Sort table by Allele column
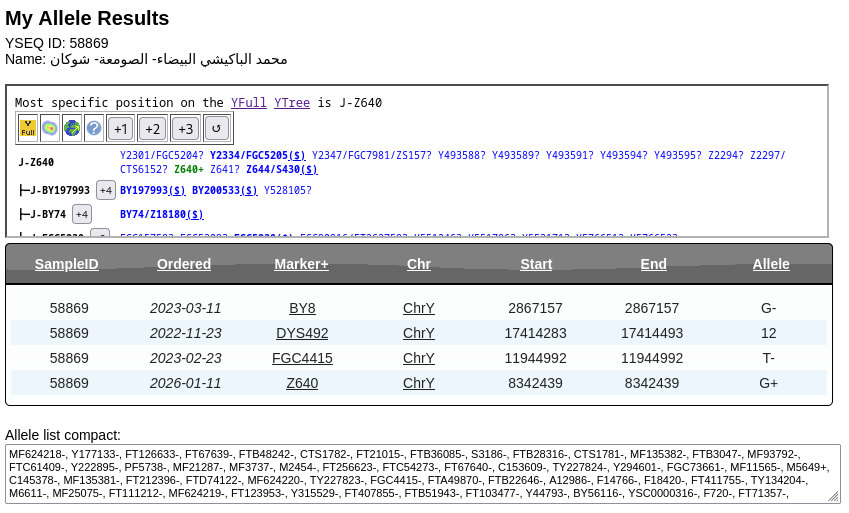 [x=771, y=264]
